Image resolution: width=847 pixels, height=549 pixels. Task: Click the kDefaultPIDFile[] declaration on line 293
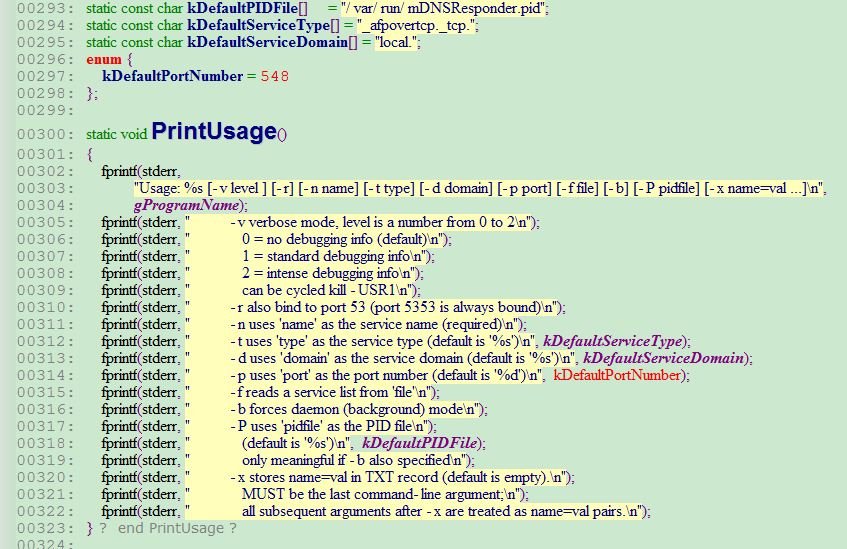247,8
